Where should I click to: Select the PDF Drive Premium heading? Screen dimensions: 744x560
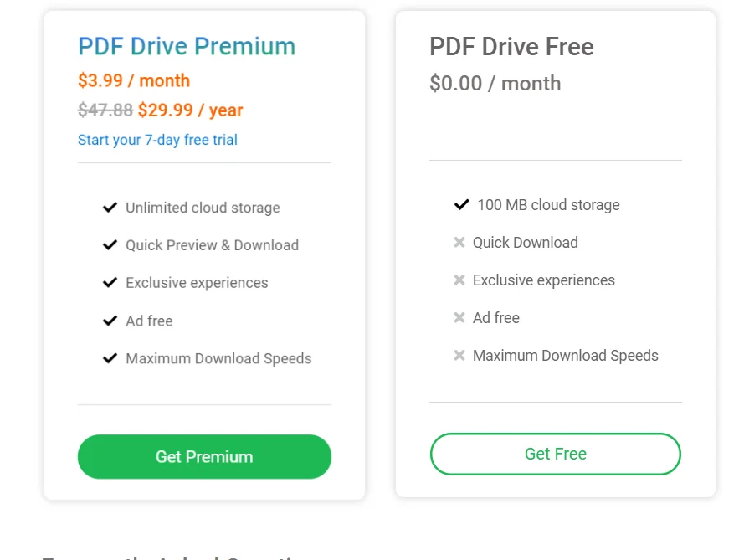click(187, 47)
